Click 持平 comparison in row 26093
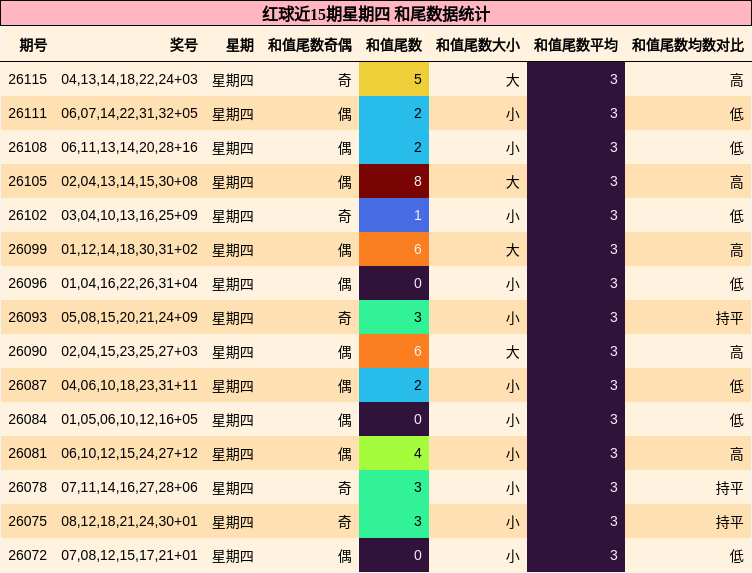Screen dimensions: 752x573 (x=729, y=318)
